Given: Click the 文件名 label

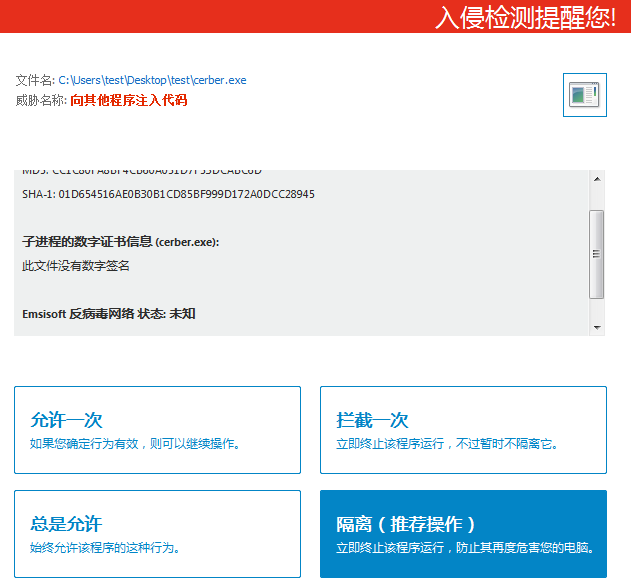Looking at the screenshot, I should point(35,80).
